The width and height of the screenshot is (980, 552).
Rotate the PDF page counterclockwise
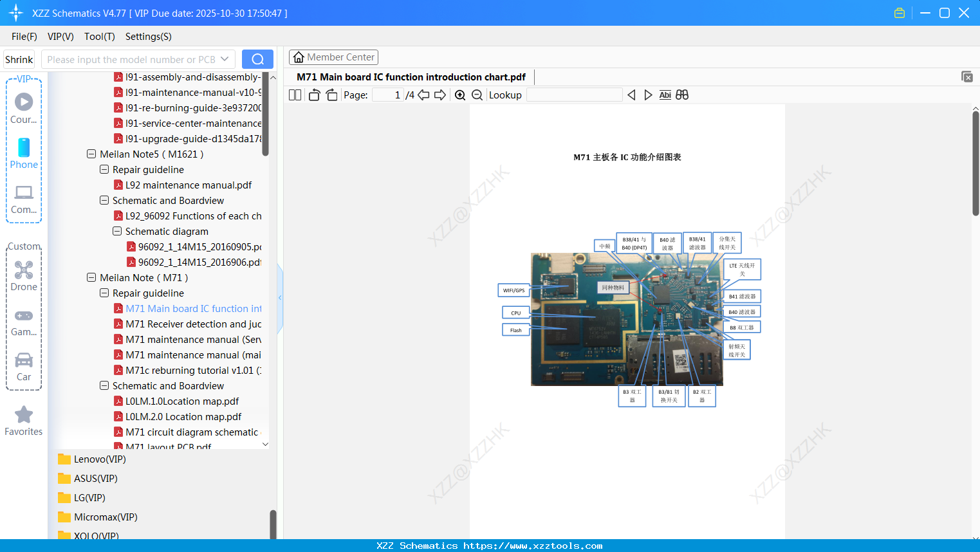pos(313,95)
